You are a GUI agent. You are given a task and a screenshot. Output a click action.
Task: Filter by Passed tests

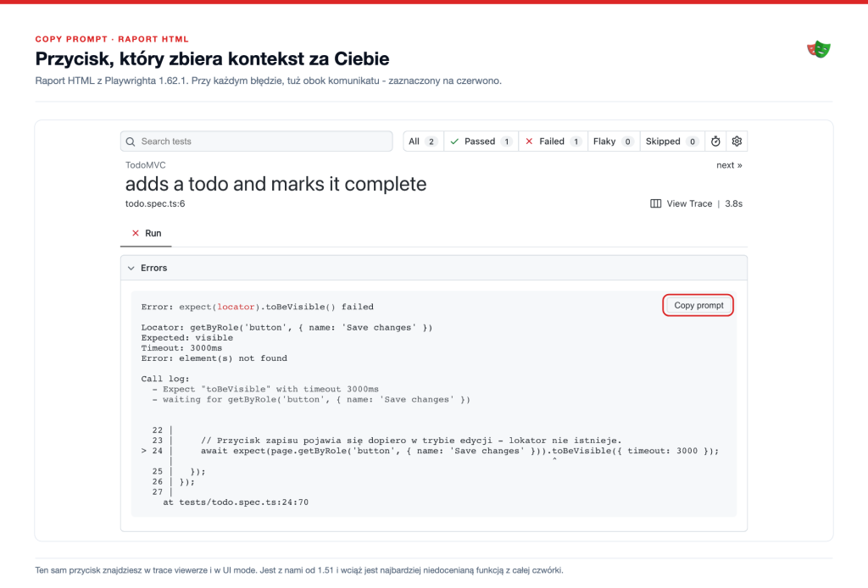click(x=481, y=141)
